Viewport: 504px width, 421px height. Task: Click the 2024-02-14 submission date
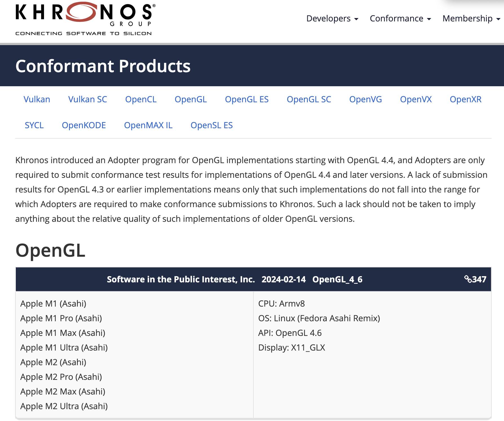point(284,279)
